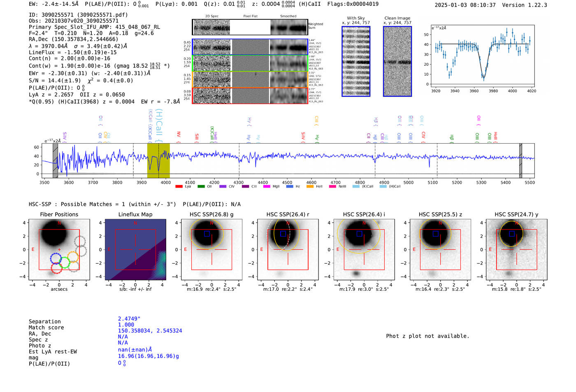Click the Obs: 20210307v020_3090255571 line
576x392 pixels.
(x=74, y=21)
